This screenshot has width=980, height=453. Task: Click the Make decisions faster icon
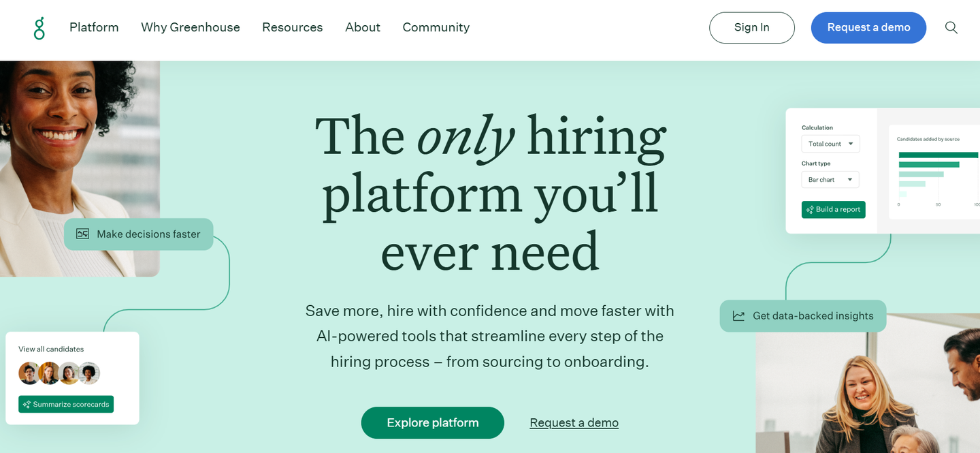tap(83, 234)
